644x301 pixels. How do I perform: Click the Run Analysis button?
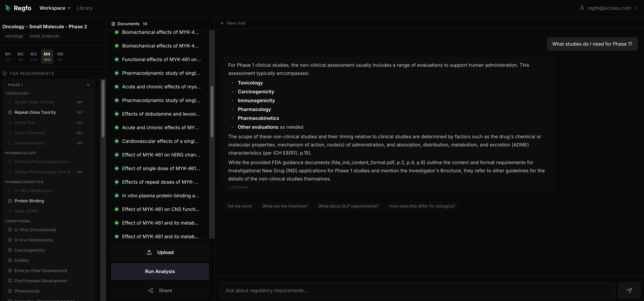tap(160, 271)
